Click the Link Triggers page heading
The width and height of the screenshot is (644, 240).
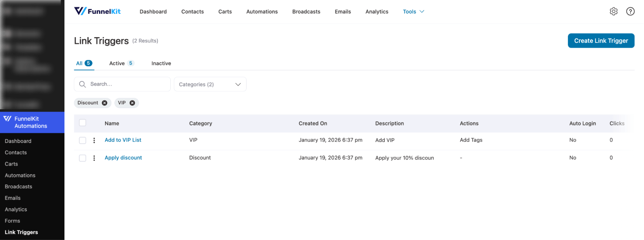(x=101, y=41)
